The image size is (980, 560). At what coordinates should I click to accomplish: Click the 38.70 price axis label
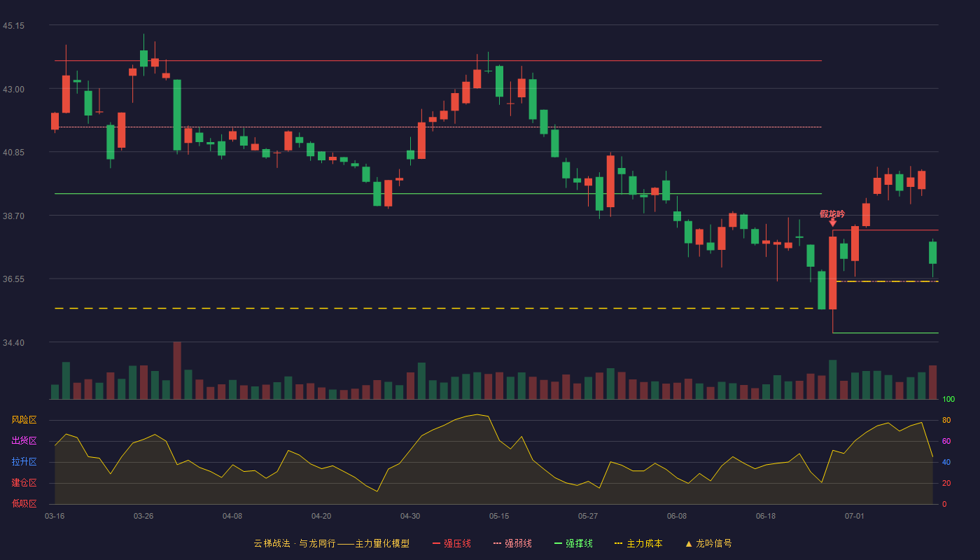[13, 216]
